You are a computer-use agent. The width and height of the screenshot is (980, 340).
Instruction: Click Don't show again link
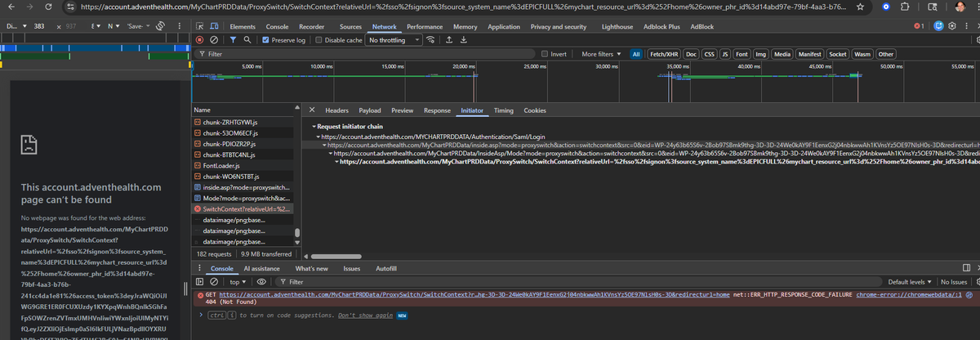(x=365, y=315)
